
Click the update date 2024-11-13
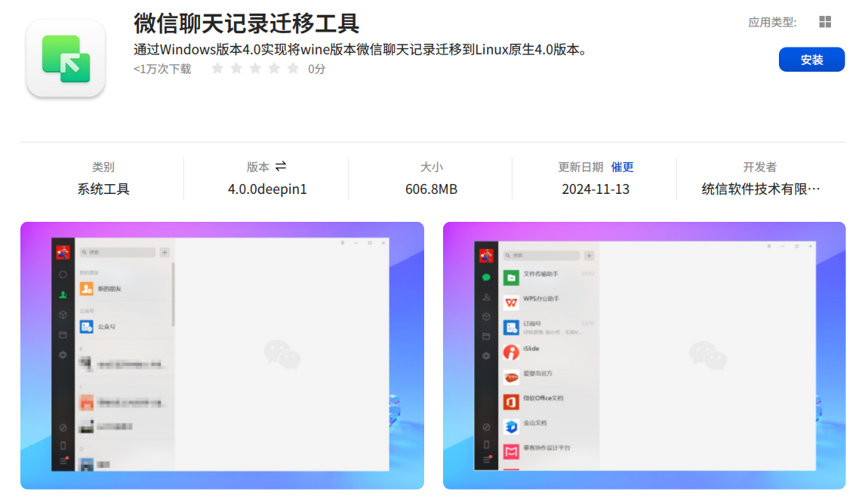tap(595, 189)
